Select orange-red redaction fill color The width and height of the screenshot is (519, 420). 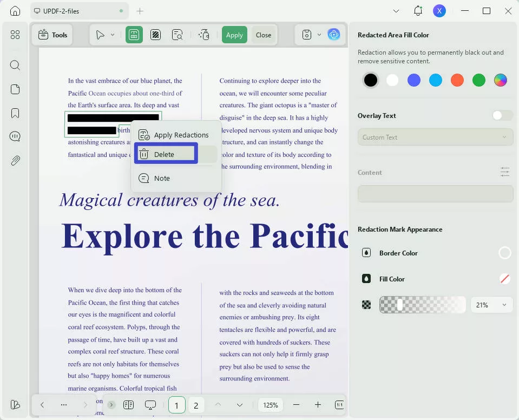tap(457, 80)
